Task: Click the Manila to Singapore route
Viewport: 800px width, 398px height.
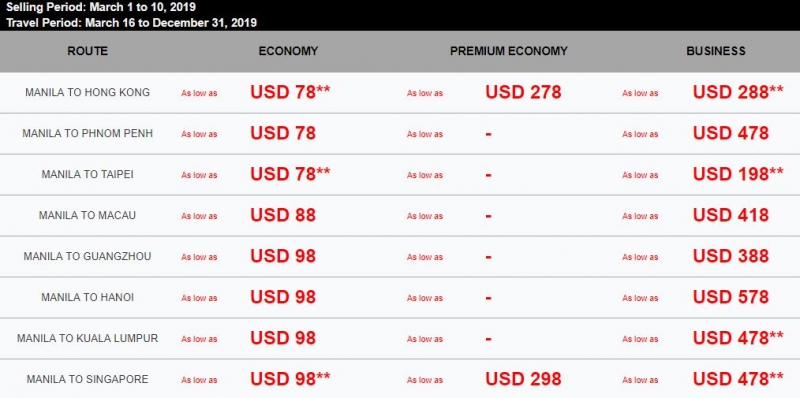Action: [87, 379]
